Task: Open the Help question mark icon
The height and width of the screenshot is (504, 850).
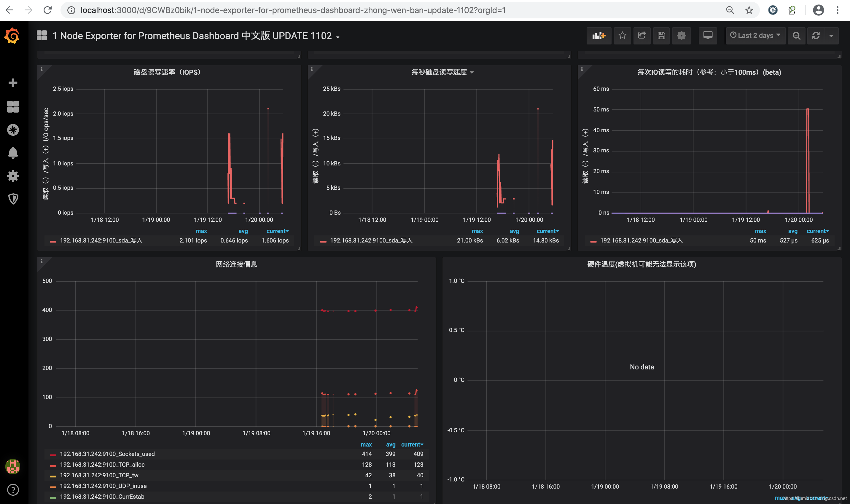Action: pyautogui.click(x=13, y=490)
